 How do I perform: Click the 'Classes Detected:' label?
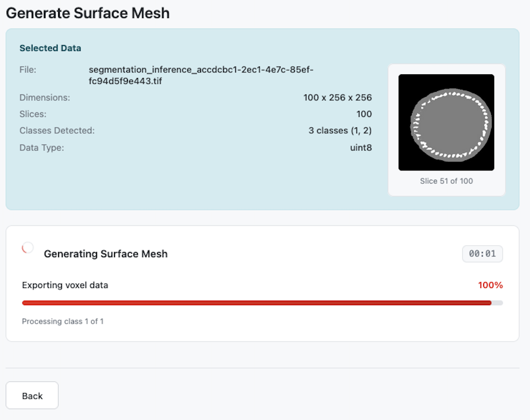click(x=57, y=131)
